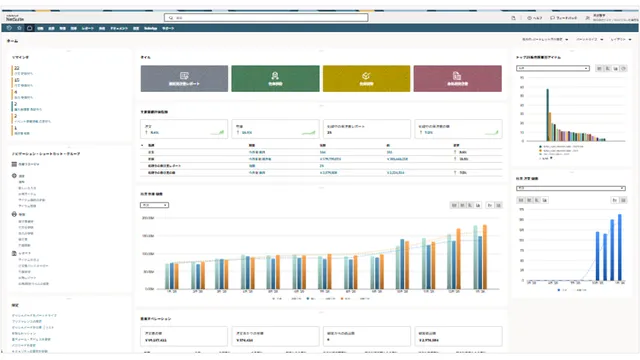Viewport: 640px width, 360px height.
Task: Open the レポート menu in navigation bar
Action: click(x=88, y=29)
